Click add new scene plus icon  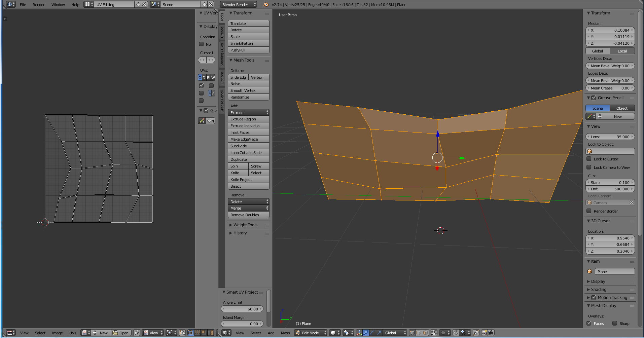pos(204,4)
